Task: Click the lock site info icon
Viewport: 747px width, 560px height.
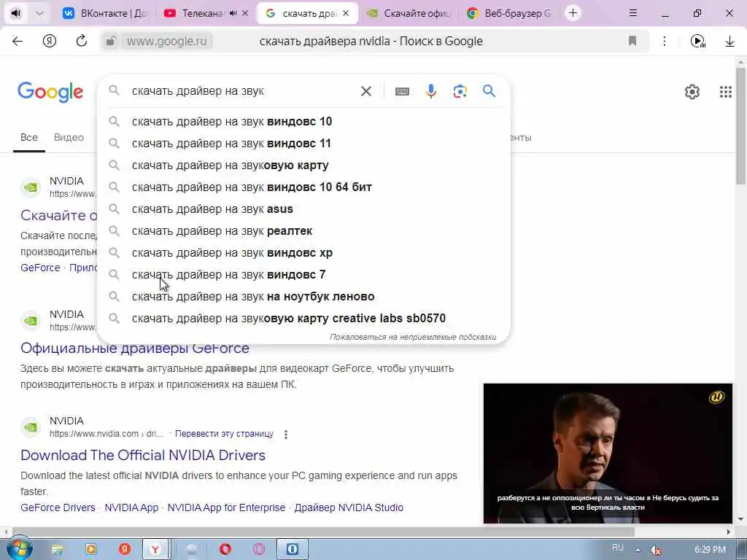Action: 111,42
